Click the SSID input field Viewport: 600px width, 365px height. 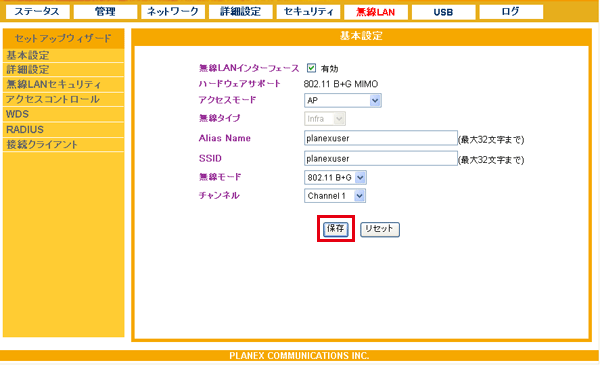point(381,158)
